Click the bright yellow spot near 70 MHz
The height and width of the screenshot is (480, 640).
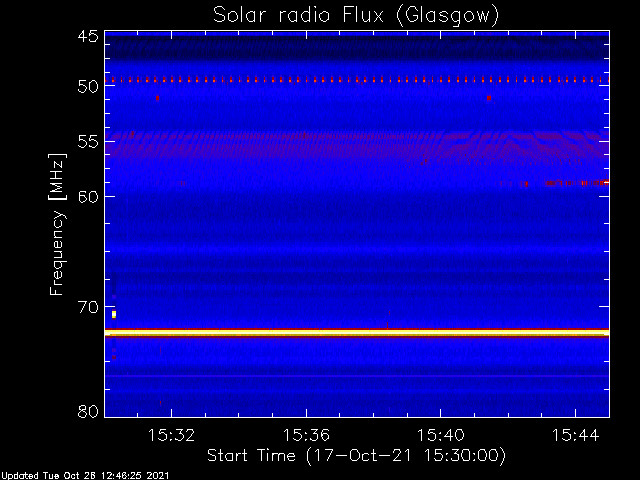point(114,314)
